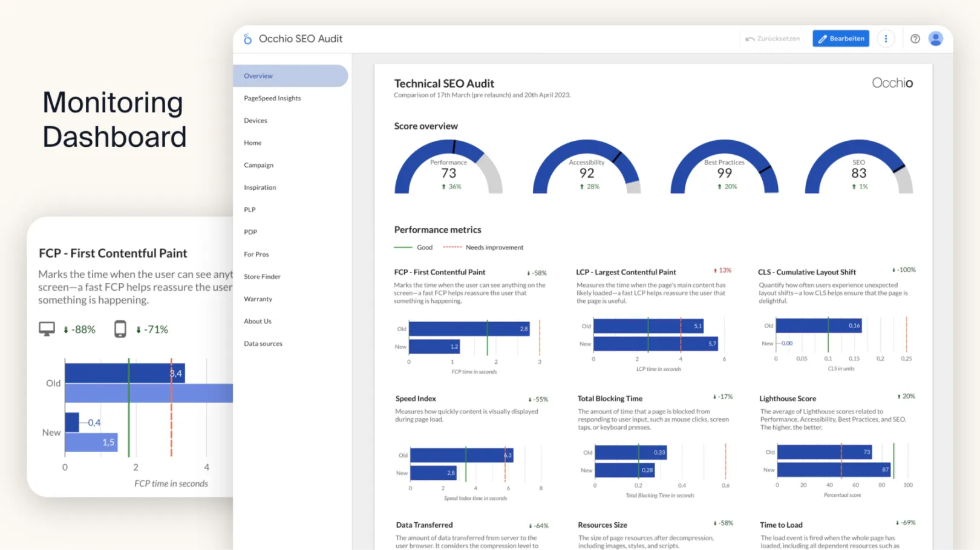The width and height of the screenshot is (980, 550).
Task: Switch to PageSpeed Insights section
Action: 272,98
